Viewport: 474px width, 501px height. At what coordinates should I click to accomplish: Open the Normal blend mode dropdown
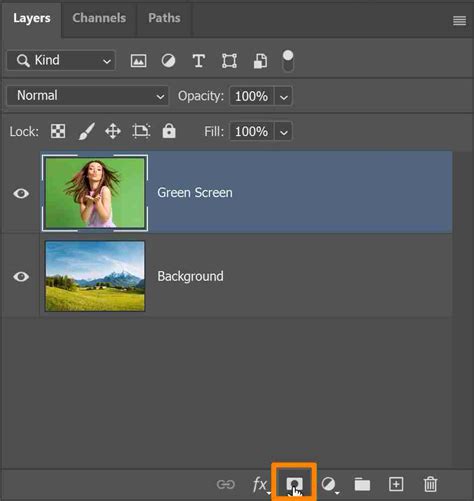coord(88,96)
